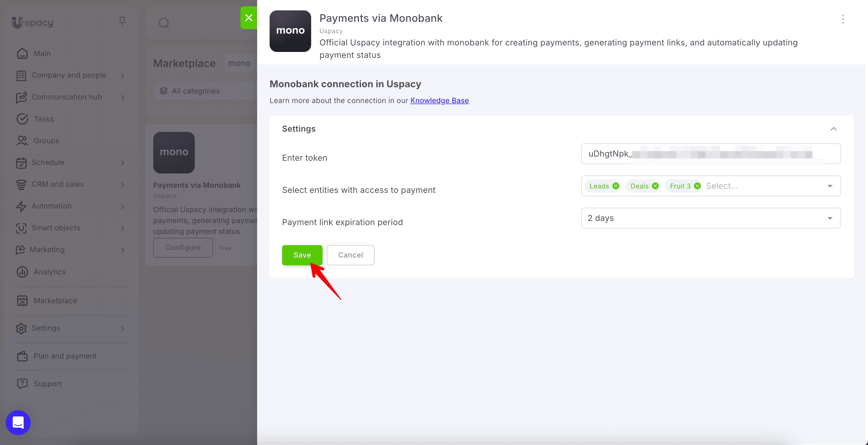Click the Company and people building icon
Screen dimensions: 868x445
pos(21,76)
